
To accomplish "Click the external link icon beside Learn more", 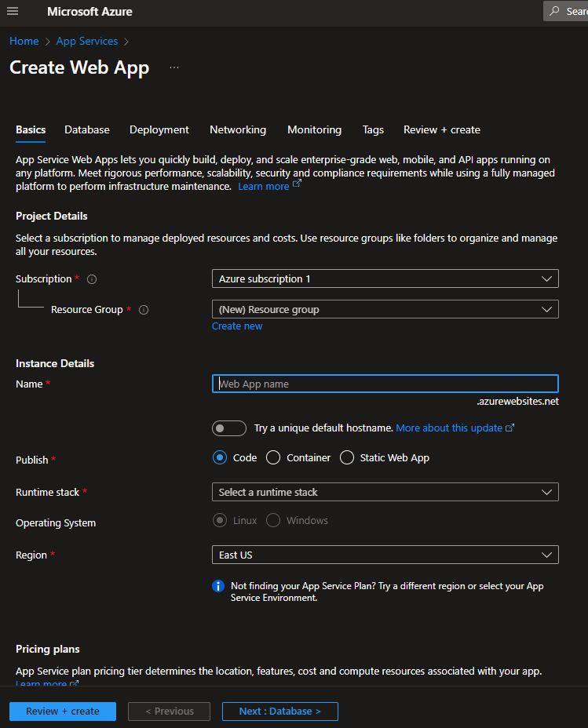I will [x=297, y=185].
